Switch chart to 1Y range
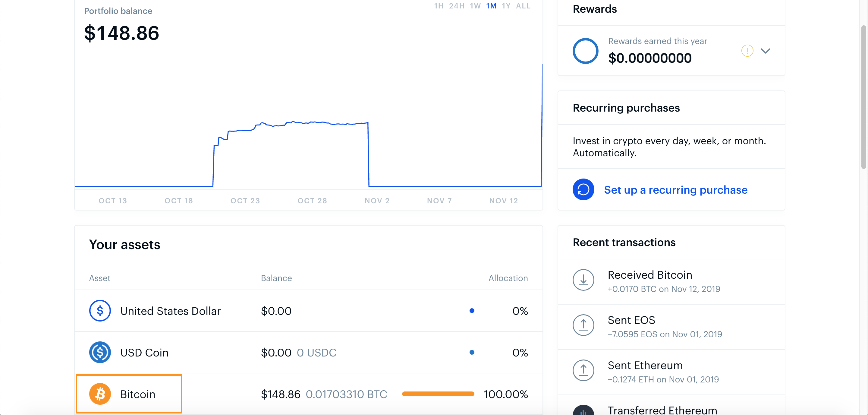The width and height of the screenshot is (868, 415). 506,6
